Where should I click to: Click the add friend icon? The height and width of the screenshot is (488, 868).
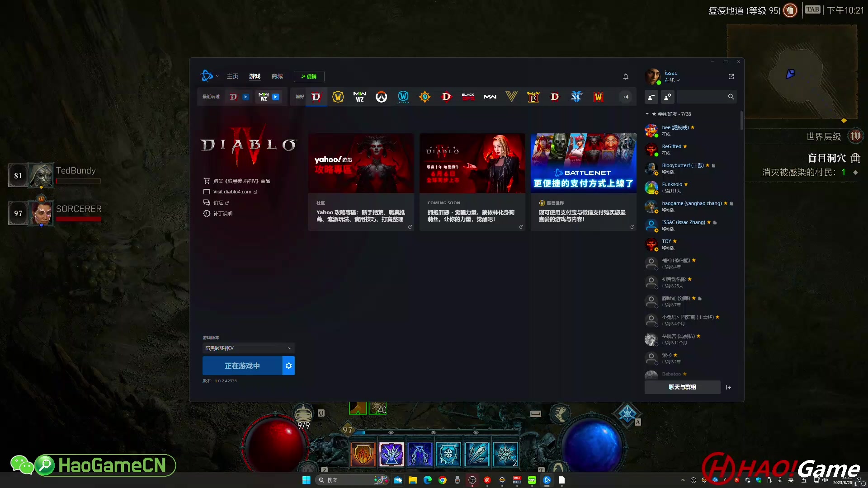(651, 97)
